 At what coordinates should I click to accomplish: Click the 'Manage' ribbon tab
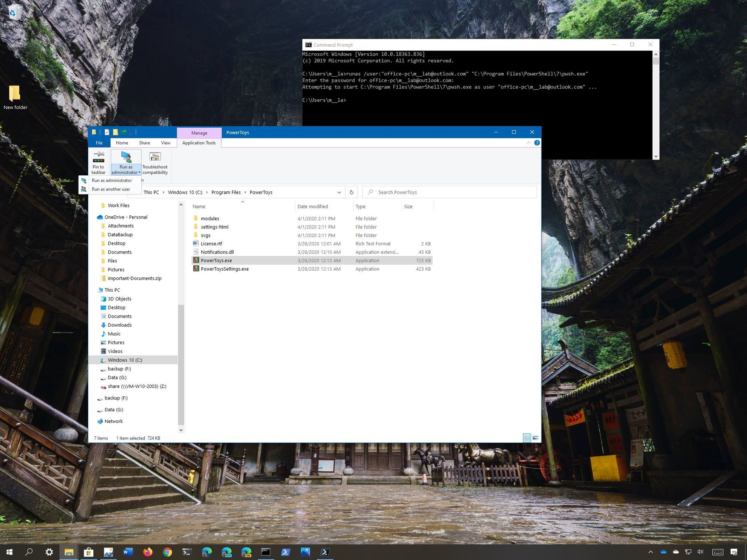pyautogui.click(x=200, y=132)
